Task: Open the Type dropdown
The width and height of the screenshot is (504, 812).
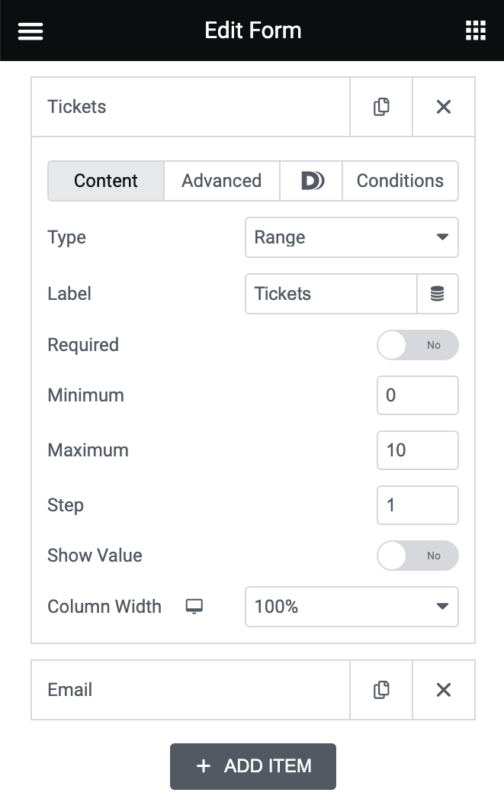Action: tap(352, 237)
